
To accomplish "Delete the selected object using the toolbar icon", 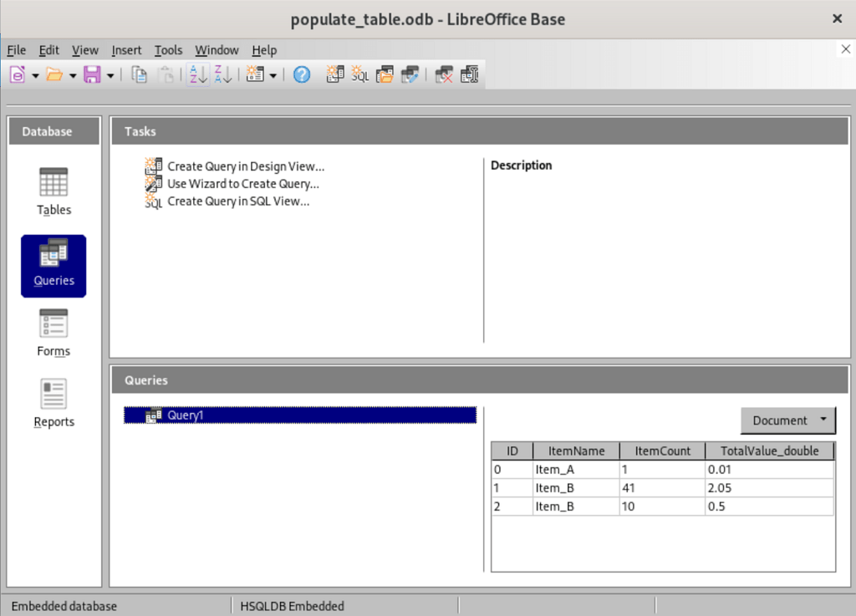I will pos(444,74).
